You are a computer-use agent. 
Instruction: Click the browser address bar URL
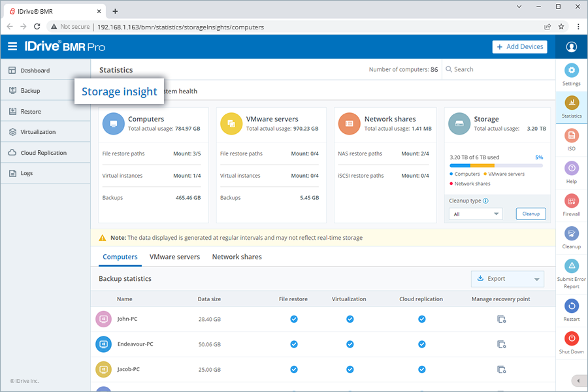(181, 27)
